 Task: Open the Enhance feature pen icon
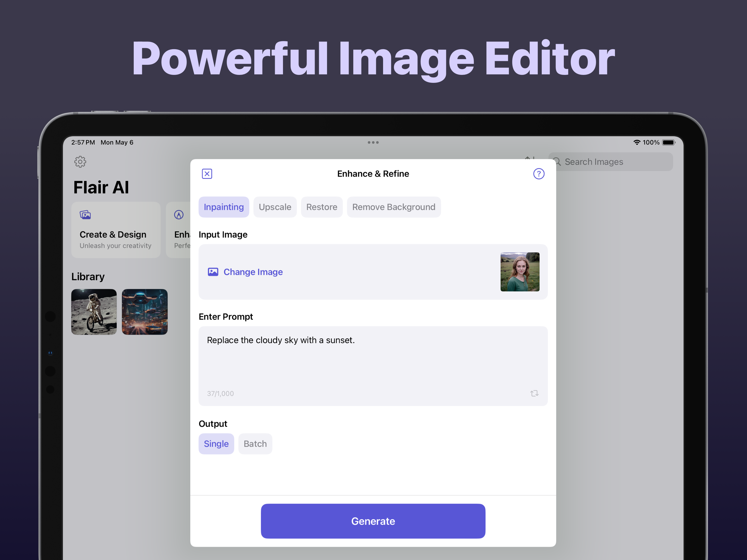pos(179,214)
